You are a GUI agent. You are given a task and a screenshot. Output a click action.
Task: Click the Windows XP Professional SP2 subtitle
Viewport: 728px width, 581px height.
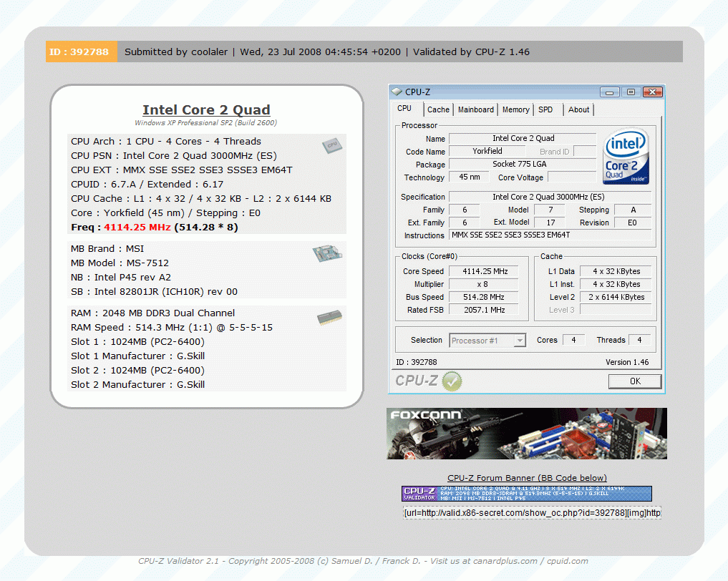pos(205,122)
